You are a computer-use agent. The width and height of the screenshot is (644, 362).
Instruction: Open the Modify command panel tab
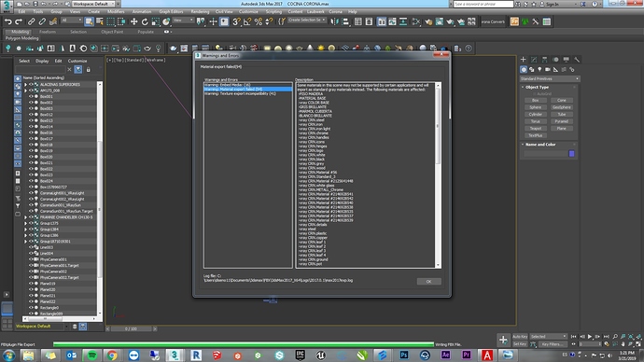pos(534,60)
